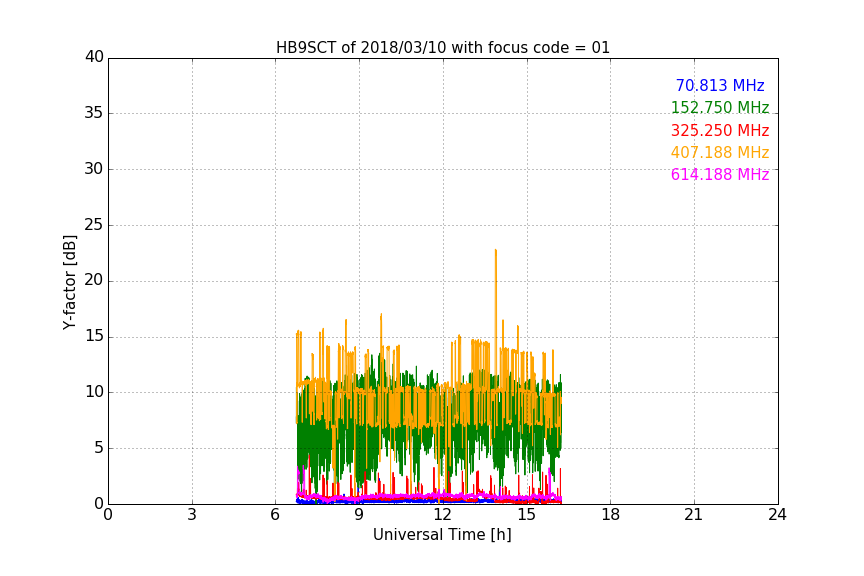Click the y-axis tick label 30
This screenshot has height=576, width=864.
coord(94,169)
